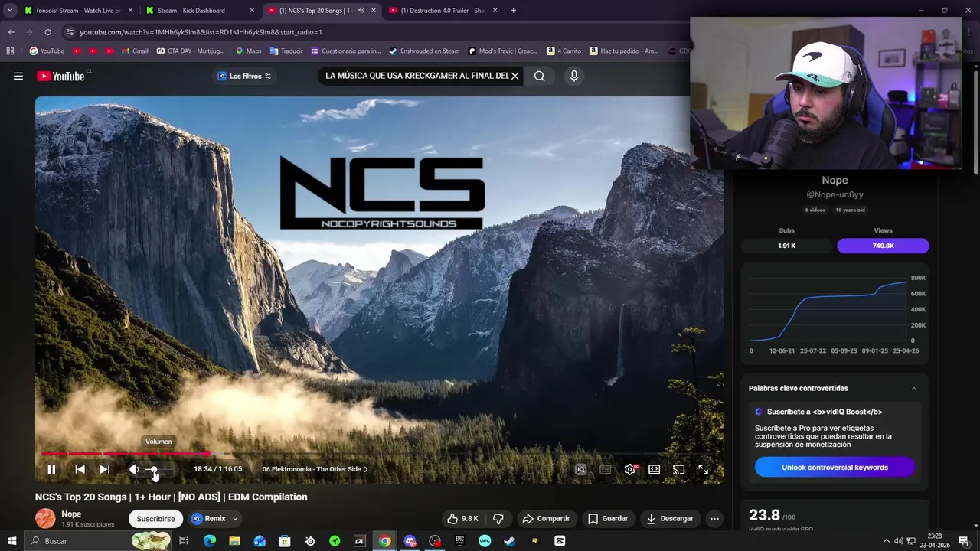The height and width of the screenshot is (551, 980).
Task: Open player settings gear
Action: [x=629, y=469]
